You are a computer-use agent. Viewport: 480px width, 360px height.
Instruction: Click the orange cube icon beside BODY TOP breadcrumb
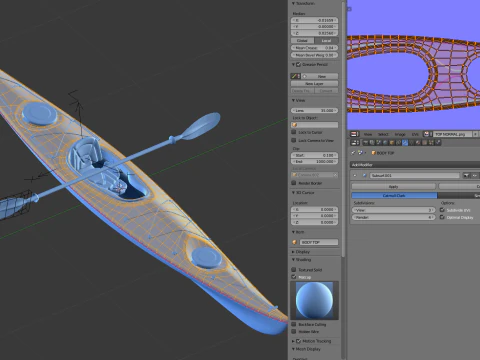374,153
